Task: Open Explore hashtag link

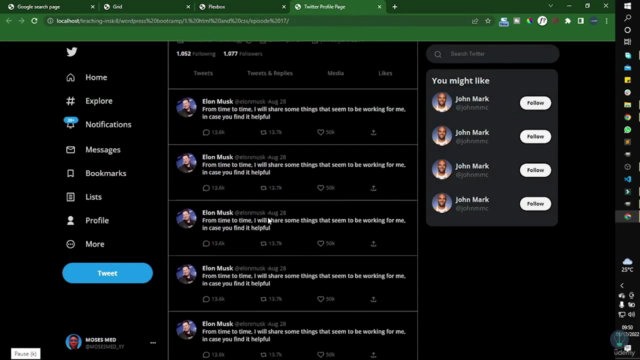Action: pyautogui.click(x=89, y=101)
